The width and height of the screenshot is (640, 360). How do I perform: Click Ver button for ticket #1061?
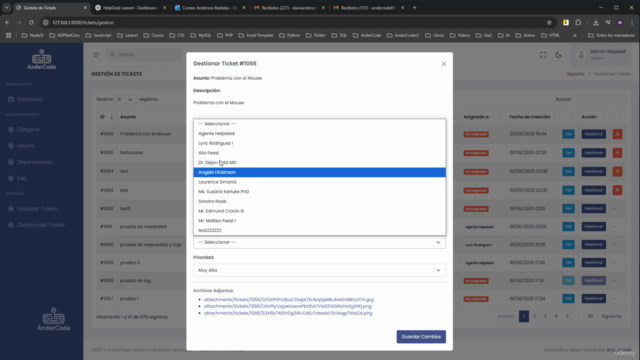568,227
